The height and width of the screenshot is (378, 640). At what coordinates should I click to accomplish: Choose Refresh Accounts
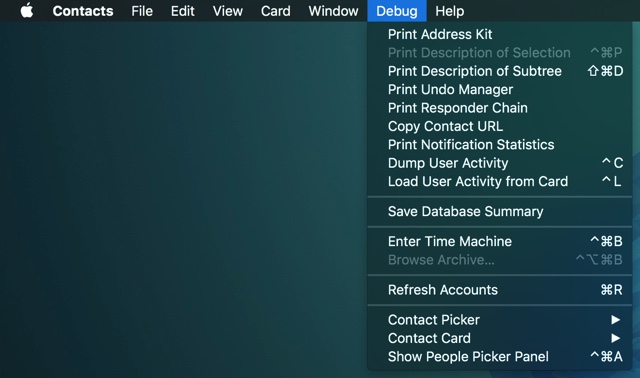coord(500,290)
